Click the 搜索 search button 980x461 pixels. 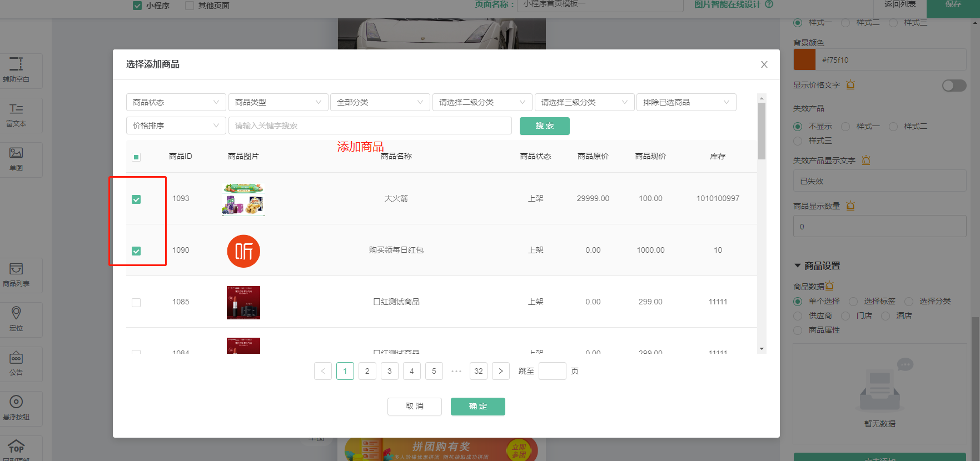(x=544, y=126)
